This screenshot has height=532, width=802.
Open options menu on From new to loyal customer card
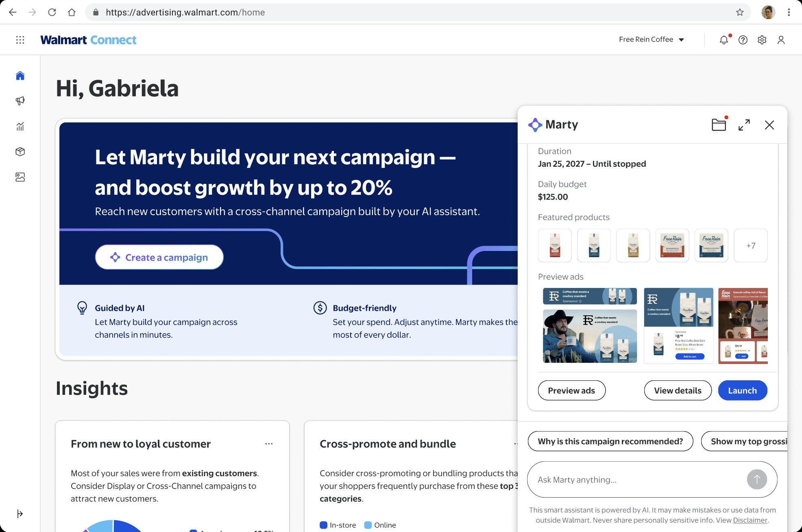pos(269,444)
